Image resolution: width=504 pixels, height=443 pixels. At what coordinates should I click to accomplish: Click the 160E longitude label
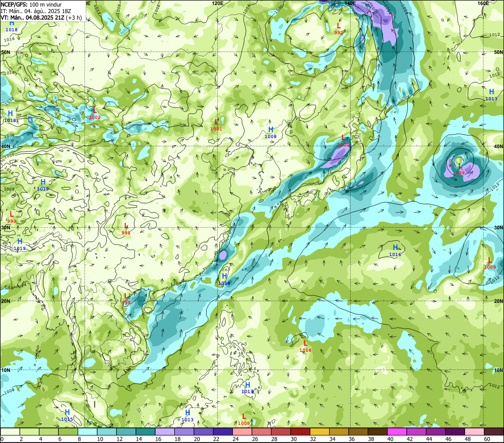[483, 3]
